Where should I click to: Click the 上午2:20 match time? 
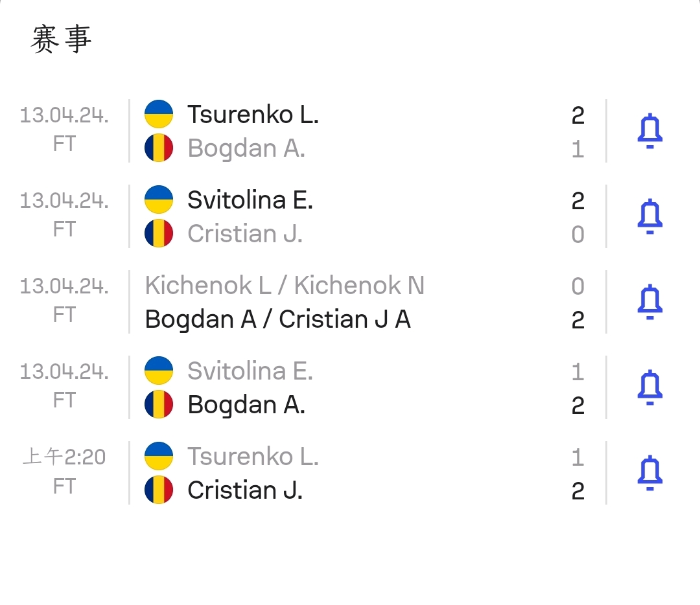coord(64,457)
